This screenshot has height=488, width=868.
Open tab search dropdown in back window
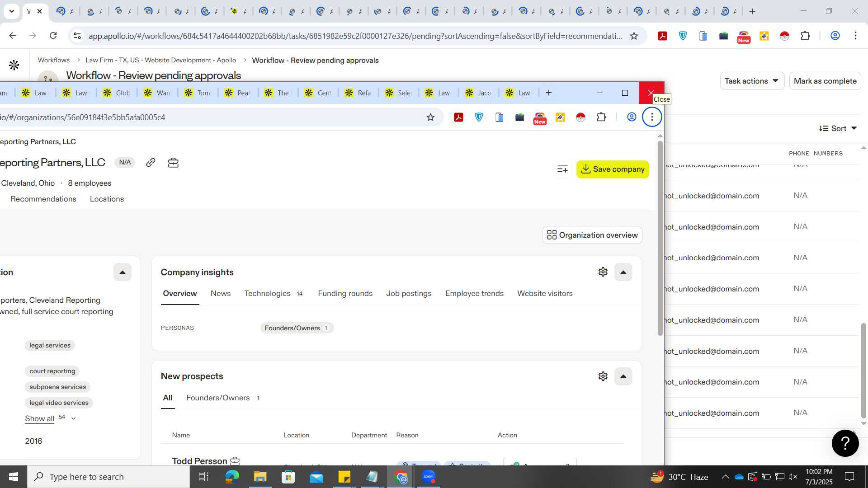tap(11, 11)
